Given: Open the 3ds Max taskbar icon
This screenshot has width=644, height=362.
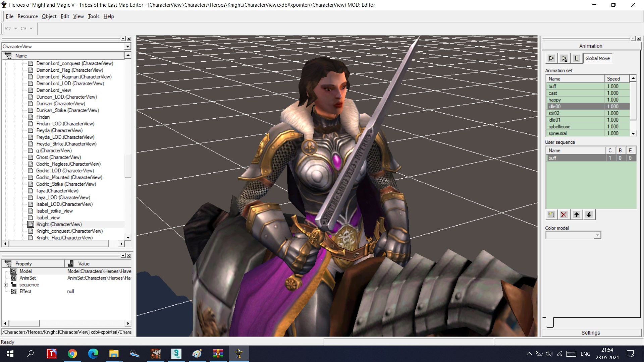Looking at the screenshot, I should click(176, 354).
